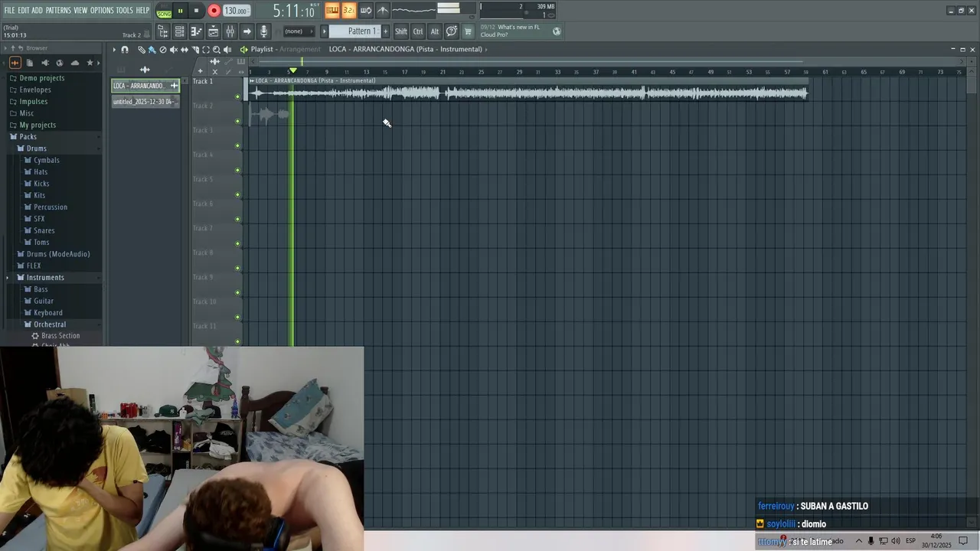Select the untitled_2025-12-30 clip in picker
The height and width of the screenshot is (551, 980).
pyautogui.click(x=145, y=102)
